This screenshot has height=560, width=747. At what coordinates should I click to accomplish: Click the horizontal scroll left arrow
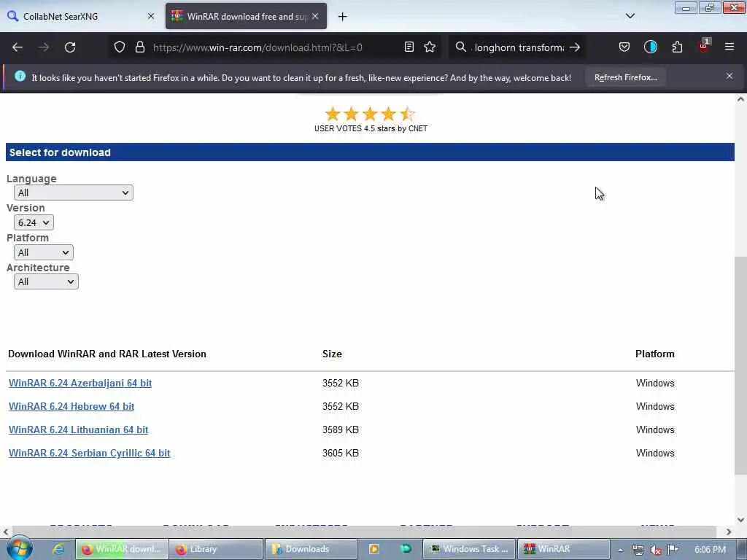[5, 532]
